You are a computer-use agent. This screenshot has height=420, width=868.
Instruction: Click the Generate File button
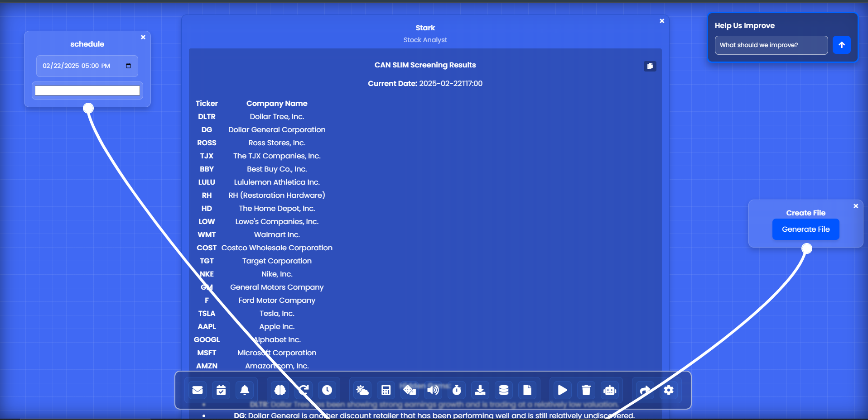[805, 229]
